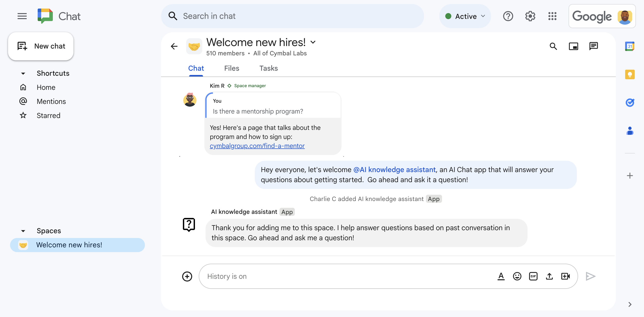644x317 pixels.
Task: Open Settings gear icon
Action: [x=531, y=16]
